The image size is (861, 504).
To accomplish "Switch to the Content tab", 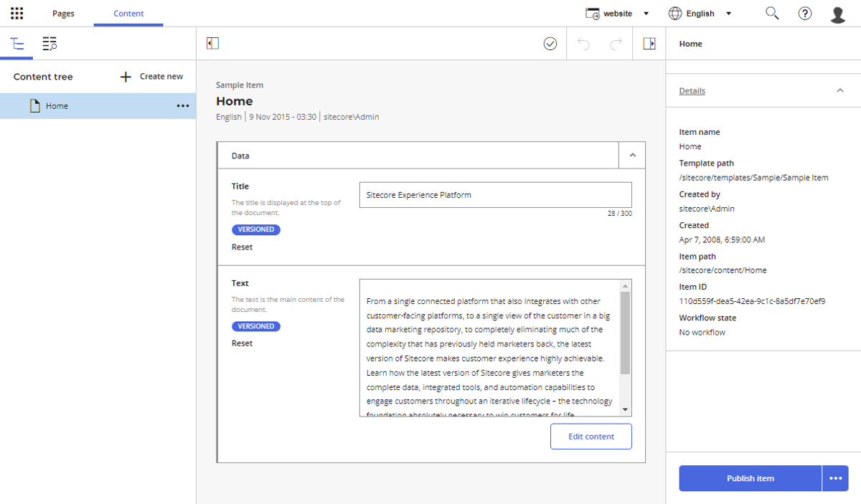I will tap(128, 14).
